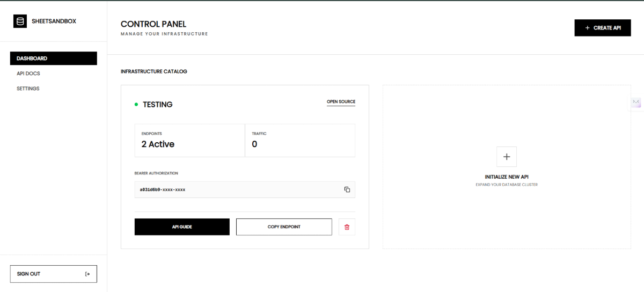Open the API Guide for Testing
Screen dimensions: 644x292
pos(182,227)
